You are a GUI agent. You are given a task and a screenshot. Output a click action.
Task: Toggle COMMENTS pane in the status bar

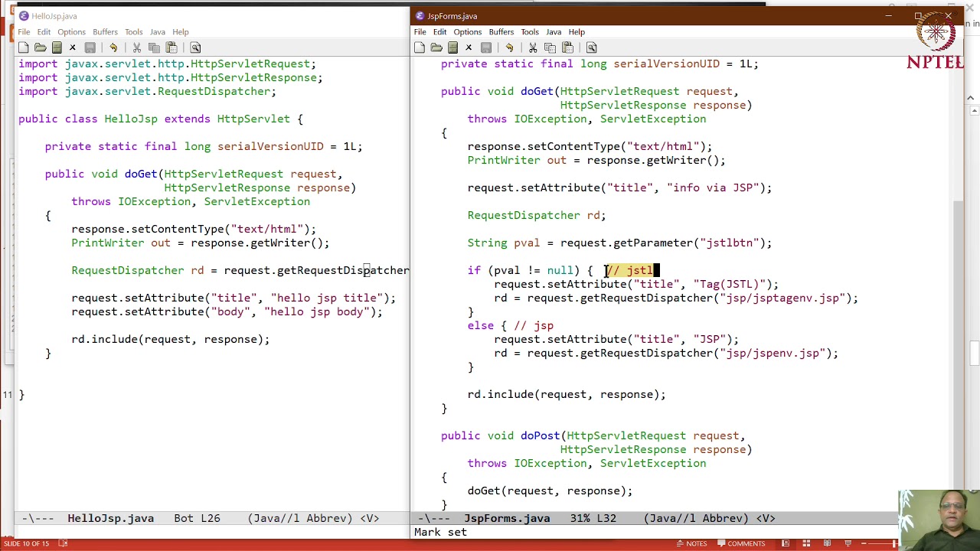click(740, 543)
